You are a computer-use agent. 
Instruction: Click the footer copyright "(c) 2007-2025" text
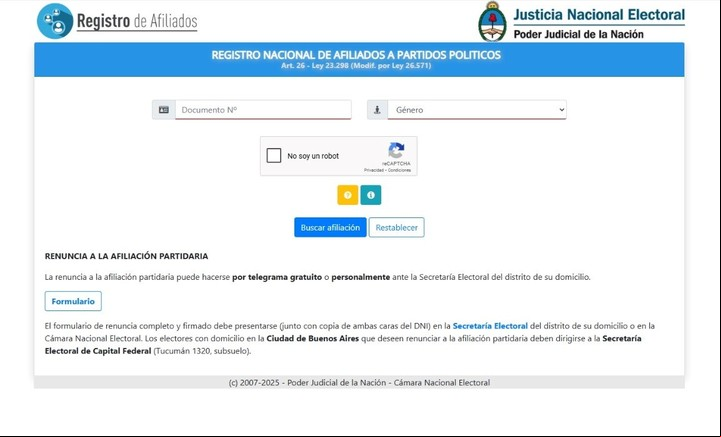pyautogui.click(x=359, y=383)
